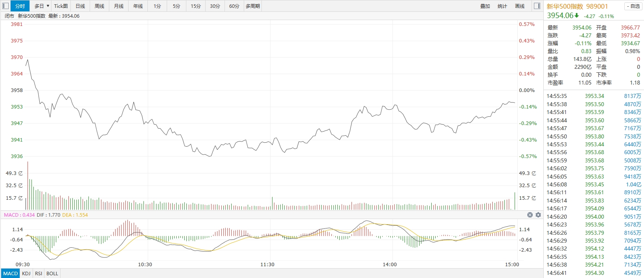
Task: Enable the BOLL indicator tab
Action: click(x=52, y=273)
